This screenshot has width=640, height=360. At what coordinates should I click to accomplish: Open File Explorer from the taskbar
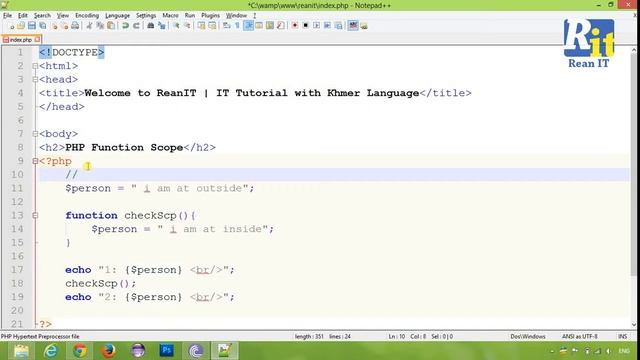pyautogui.click(x=21, y=351)
